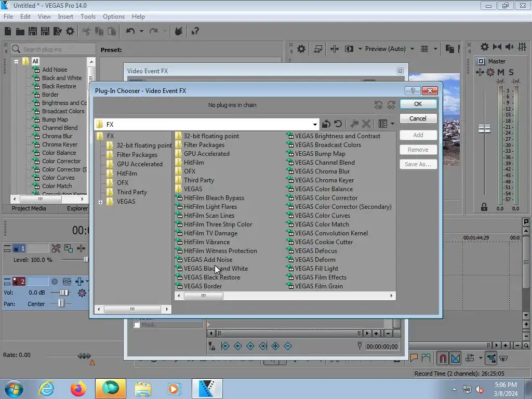The height and width of the screenshot is (399, 532).
Task: Toggle Enable Snapping magnet icon
Action: pos(443,358)
